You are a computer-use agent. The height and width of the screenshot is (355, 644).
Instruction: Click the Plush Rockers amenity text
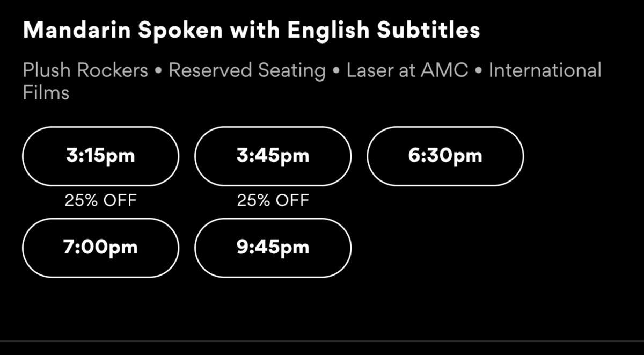85,70
